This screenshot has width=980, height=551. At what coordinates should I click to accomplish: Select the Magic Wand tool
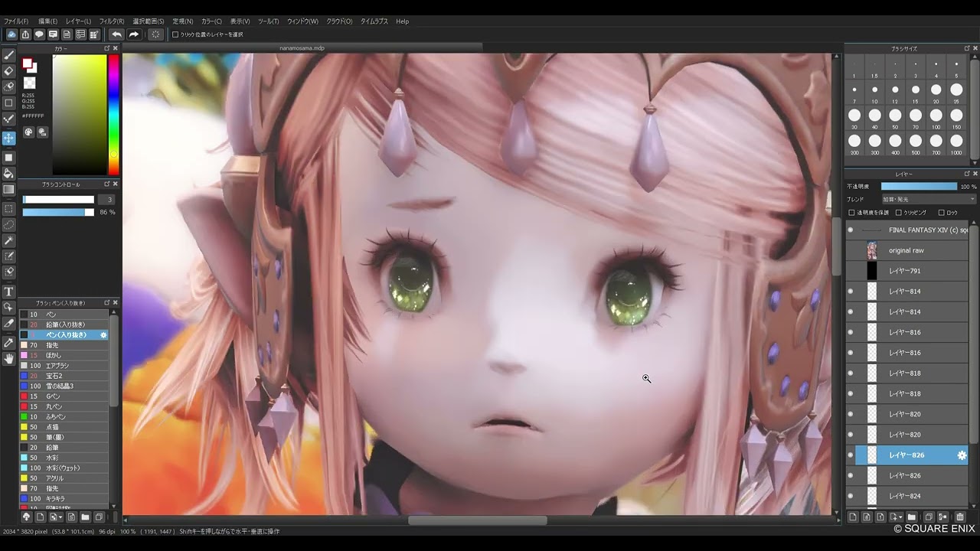(9, 240)
